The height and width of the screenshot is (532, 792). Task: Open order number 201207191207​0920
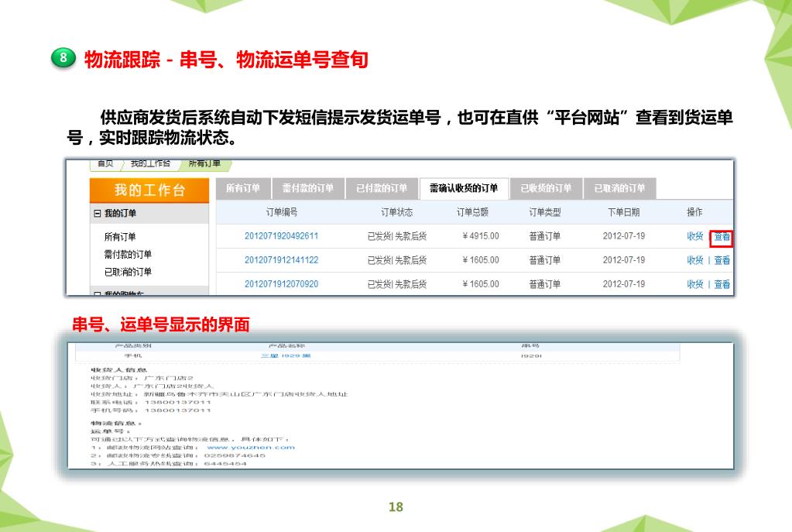click(x=281, y=284)
